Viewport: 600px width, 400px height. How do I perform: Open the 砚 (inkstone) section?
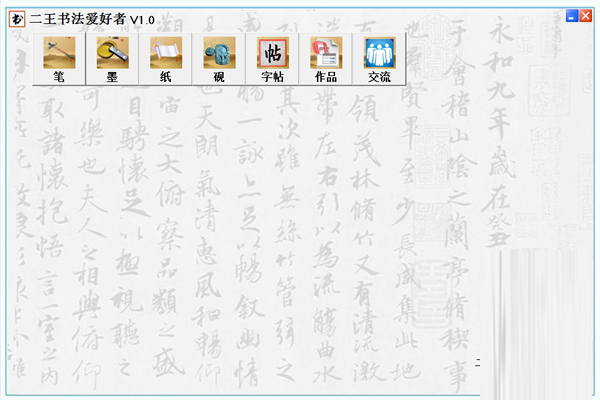pos(219,59)
